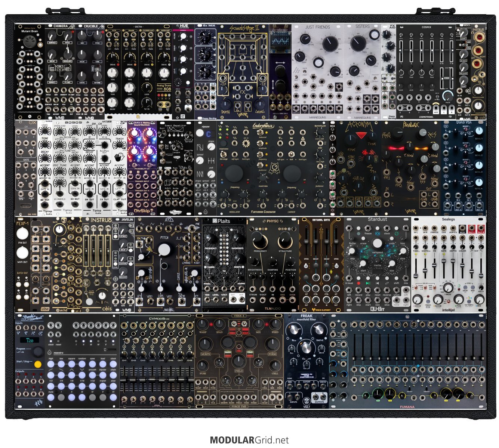Screen dimensions: 499x448
Task: Flip the L/M/S delay switch on Sealegs
Action: [416, 287]
